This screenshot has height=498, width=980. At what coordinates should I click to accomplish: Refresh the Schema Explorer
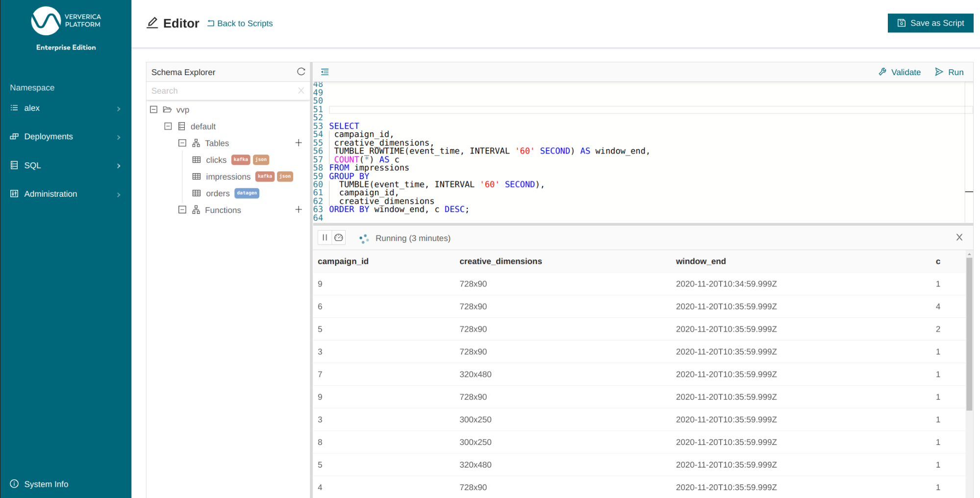point(301,72)
